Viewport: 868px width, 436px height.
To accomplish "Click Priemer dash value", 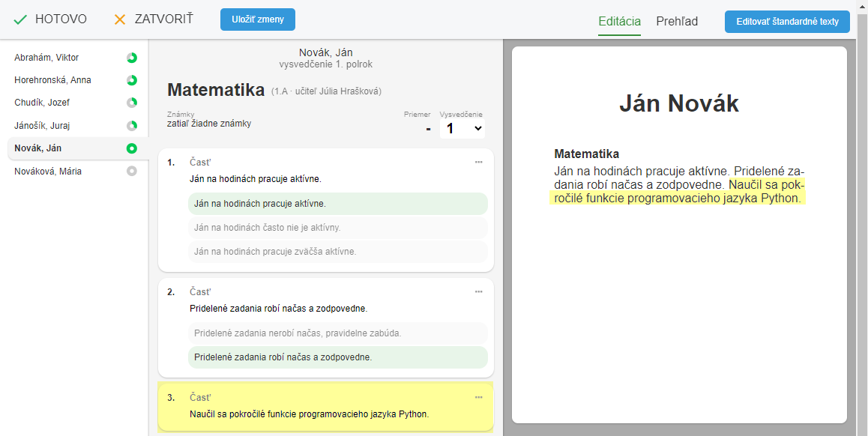I will coord(428,130).
